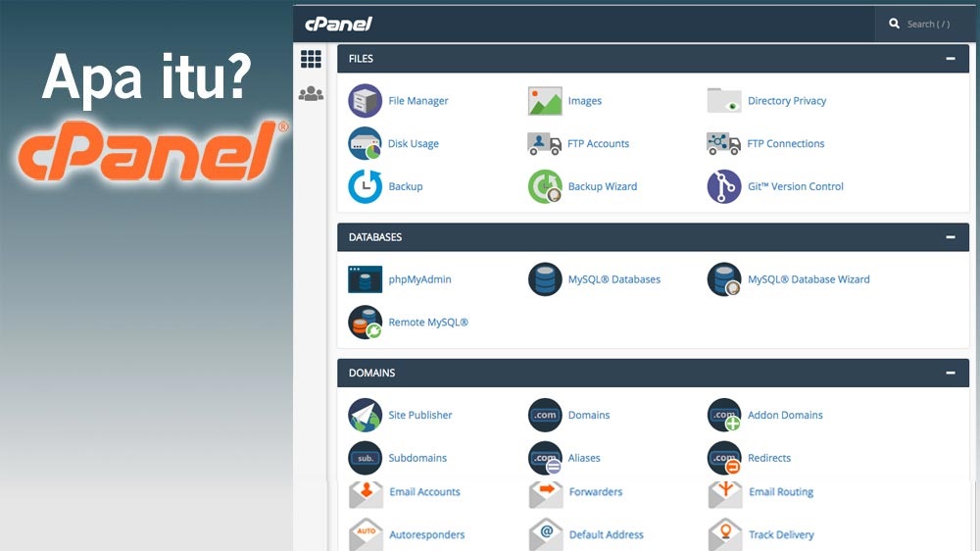This screenshot has height=551, width=980.
Task: Click the Email Routing icon
Action: pos(725,494)
